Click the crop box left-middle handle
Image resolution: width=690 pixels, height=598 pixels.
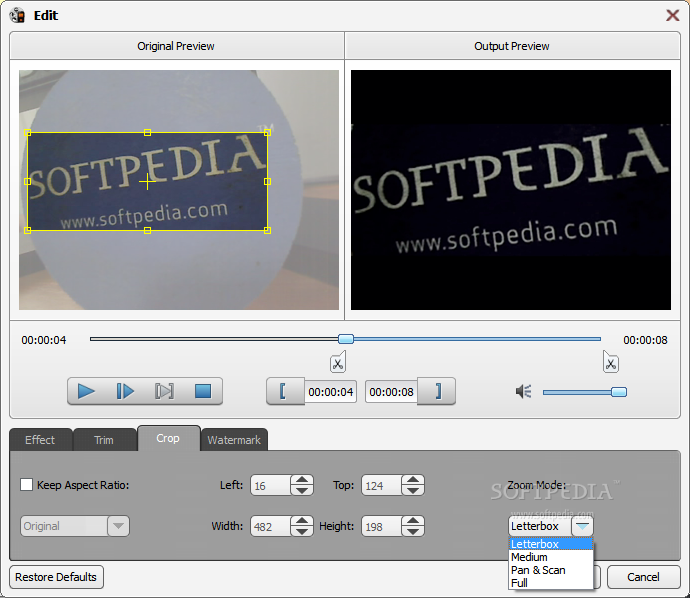point(28,181)
